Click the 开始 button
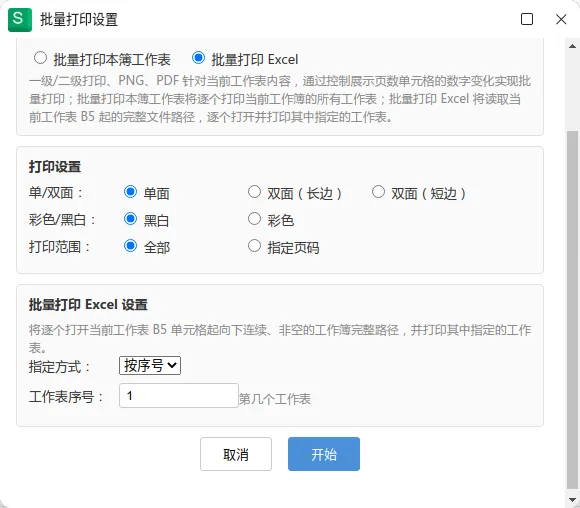Screen dimensions: 580x508 (324, 454)
